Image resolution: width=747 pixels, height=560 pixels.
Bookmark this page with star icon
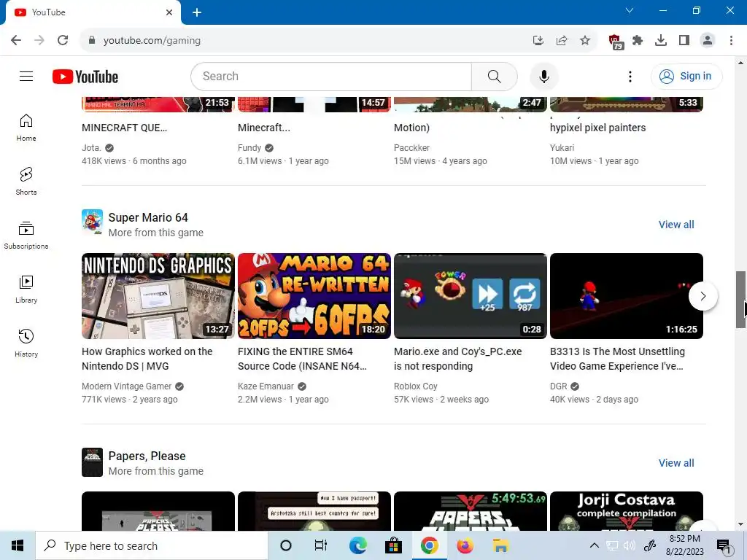585,41
